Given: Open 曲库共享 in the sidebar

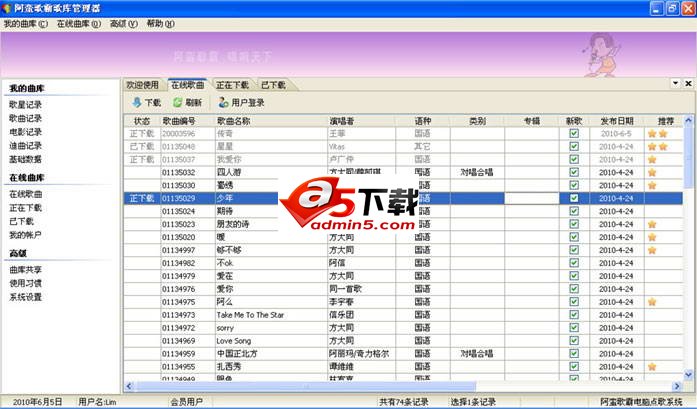Looking at the screenshot, I should point(25,270).
